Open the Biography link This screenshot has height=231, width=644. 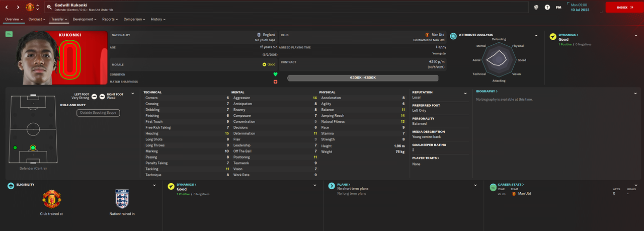[487, 92]
